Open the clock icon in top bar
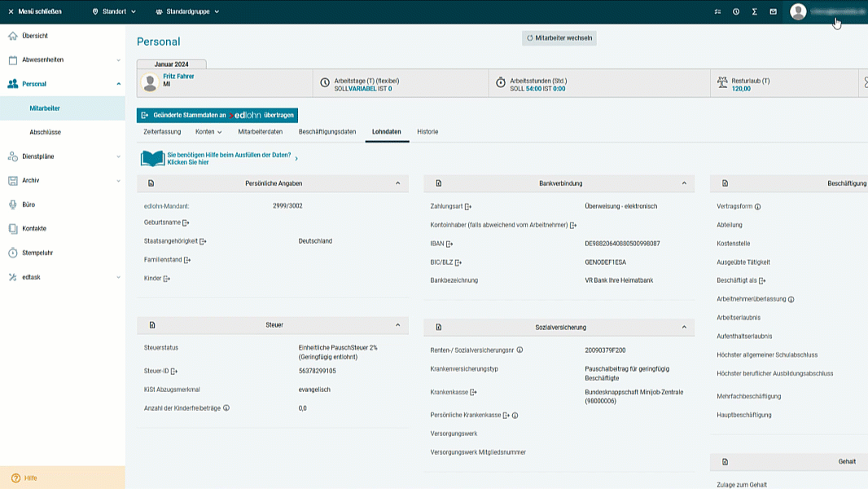868x489 pixels. tap(736, 11)
